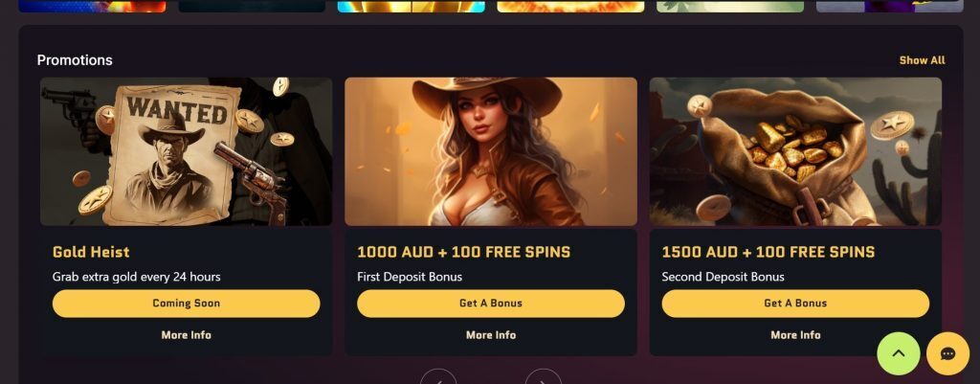Open More Info under First Deposit Bonus
This screenshot has width=980, height=384.
(491, 335)
